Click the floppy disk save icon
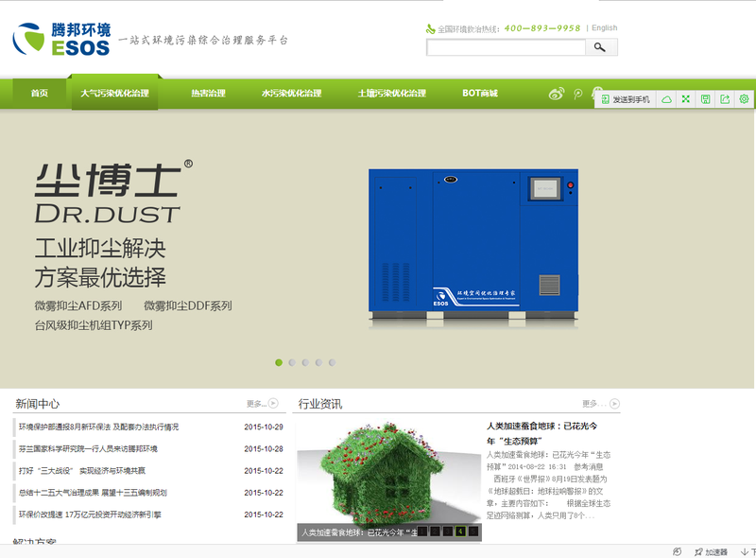The height and width of the screenshot is (558, 756). [x=705, y=99]
